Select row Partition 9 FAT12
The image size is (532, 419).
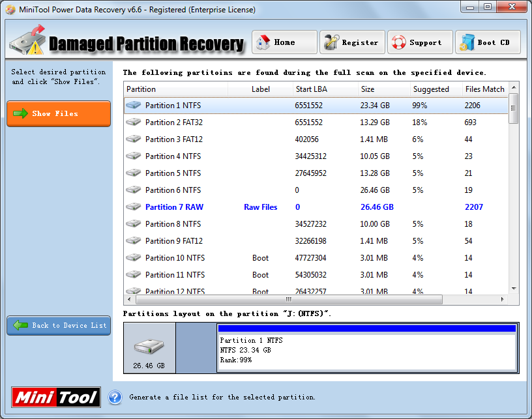tap(316, 241)
